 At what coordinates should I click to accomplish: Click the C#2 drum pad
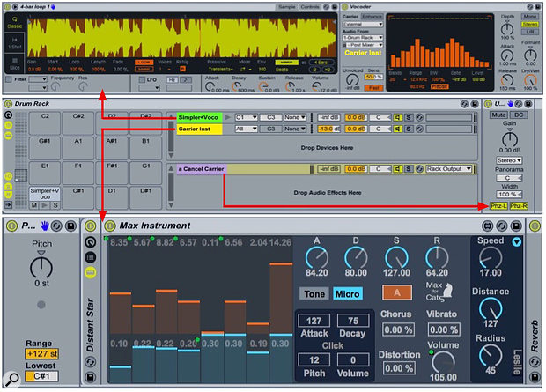tap(78, 122)
